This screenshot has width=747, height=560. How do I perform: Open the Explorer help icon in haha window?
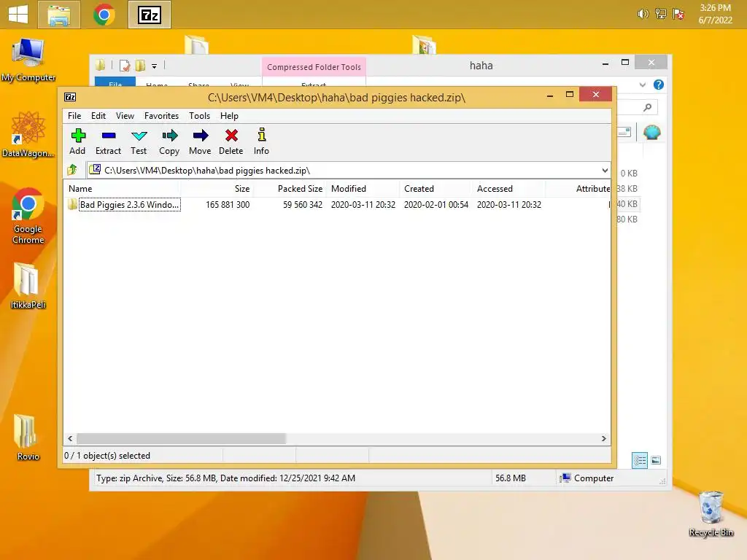point(659,85)
